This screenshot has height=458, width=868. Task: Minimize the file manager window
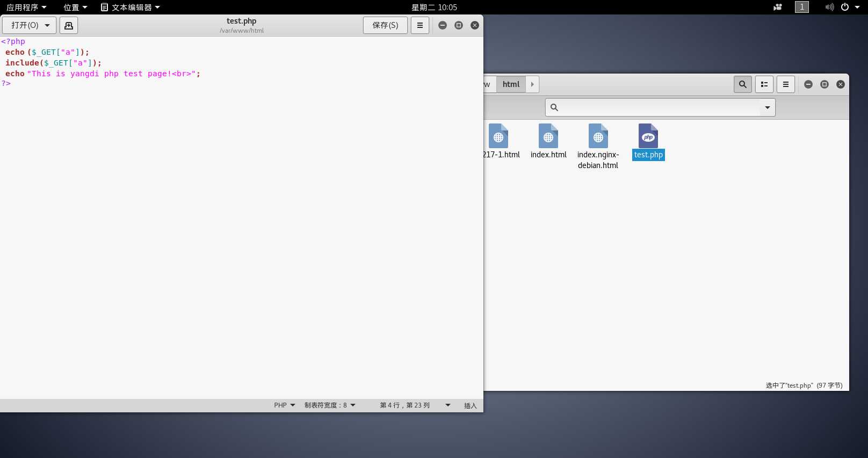(x=808, y=84)
